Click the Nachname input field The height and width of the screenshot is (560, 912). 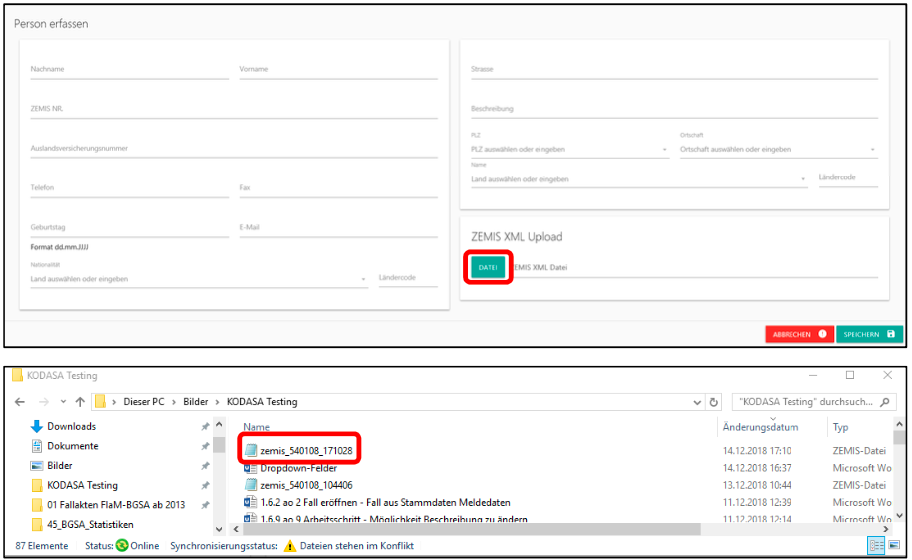point(130,70)
